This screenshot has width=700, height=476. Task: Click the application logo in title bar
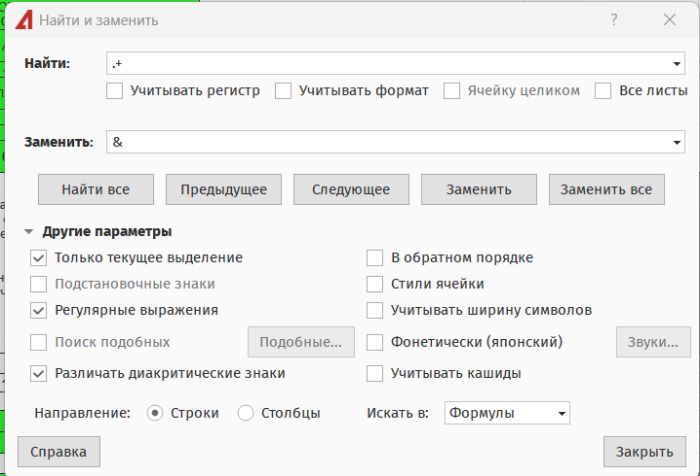pyautogui.click(x=24, y=20)
